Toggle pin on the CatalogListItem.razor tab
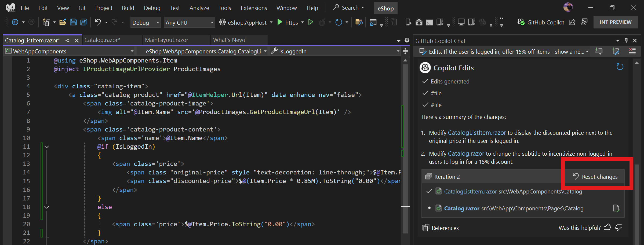 (68, 41)
